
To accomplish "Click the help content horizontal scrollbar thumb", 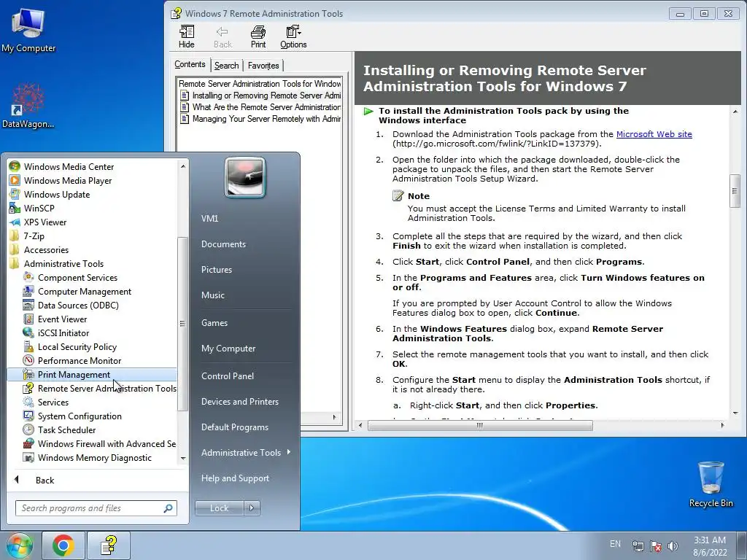I will coord(480,426).
